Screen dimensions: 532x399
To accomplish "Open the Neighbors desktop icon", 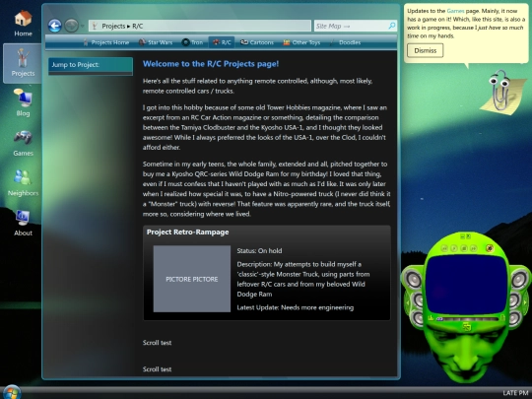I will [x=23, y=183].
